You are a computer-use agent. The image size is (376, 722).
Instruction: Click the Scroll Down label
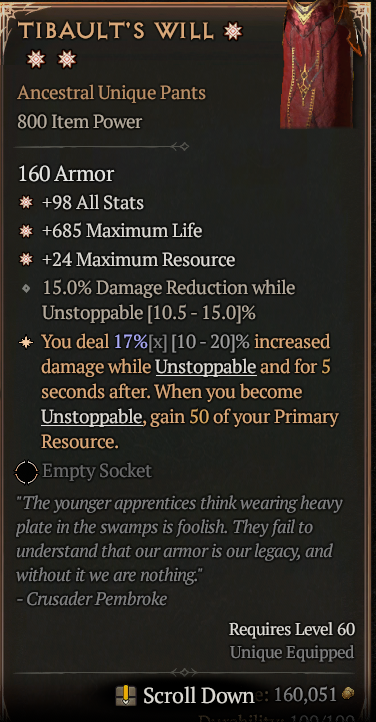pos(198,696)
